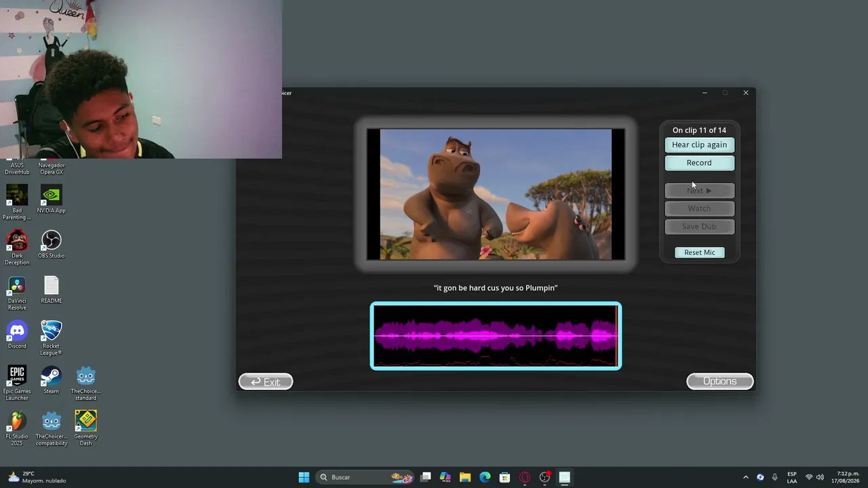Image resolution: width=868 pixels, height=488 pixels.
Task: Close TheChoicer window
Action: pyautogui.click(x=746, y=93)
